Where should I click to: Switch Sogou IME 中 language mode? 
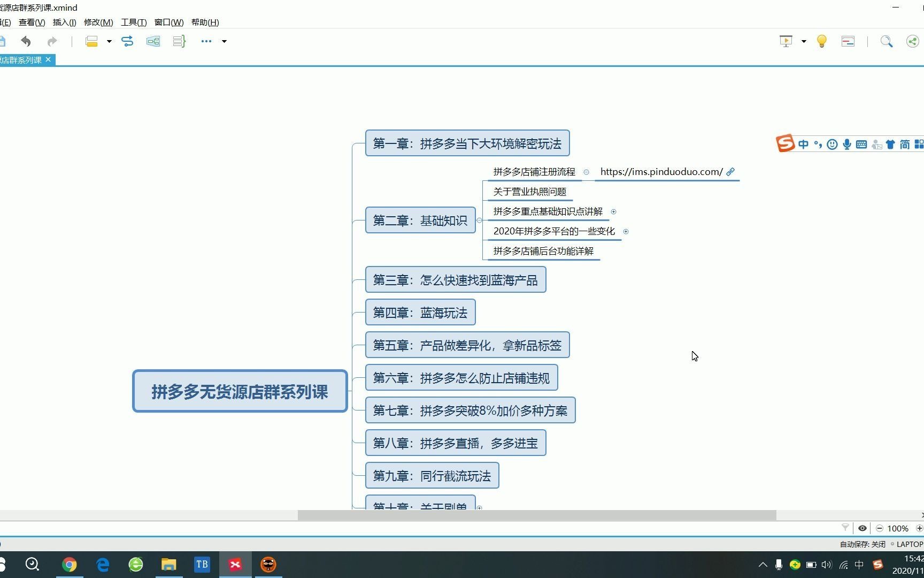803,144
